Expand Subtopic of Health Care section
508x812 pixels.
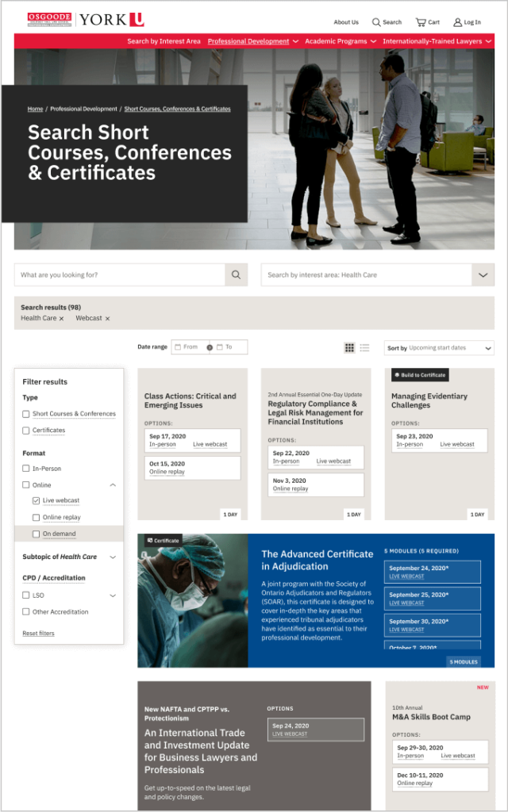(x=113, y=557)
